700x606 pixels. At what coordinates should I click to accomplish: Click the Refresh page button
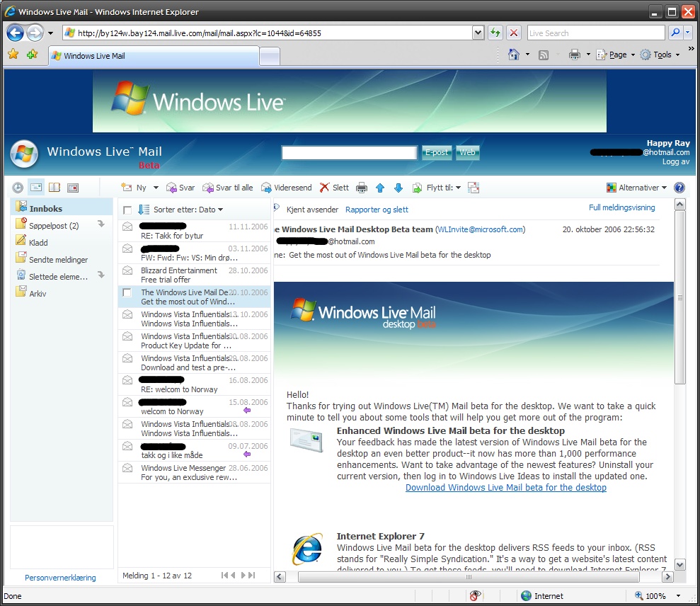[x=495, y=33]
